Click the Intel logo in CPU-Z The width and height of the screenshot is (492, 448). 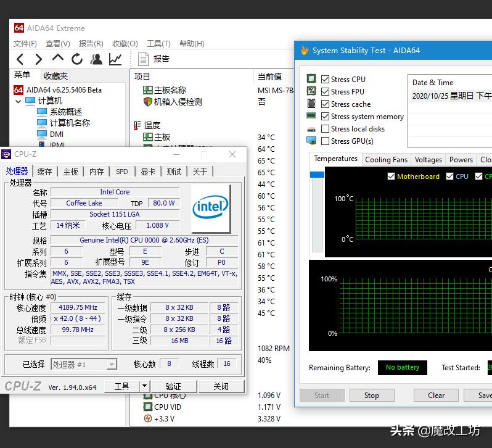[211, 207]
